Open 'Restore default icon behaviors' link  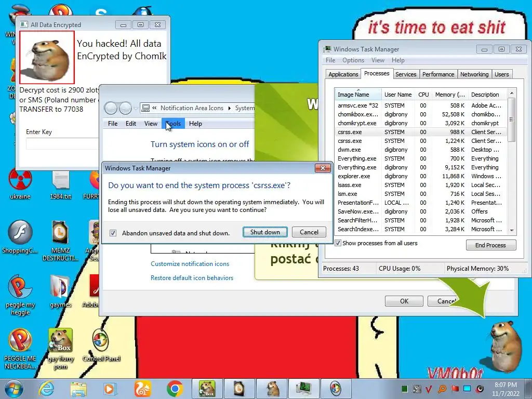pos(192,278)
